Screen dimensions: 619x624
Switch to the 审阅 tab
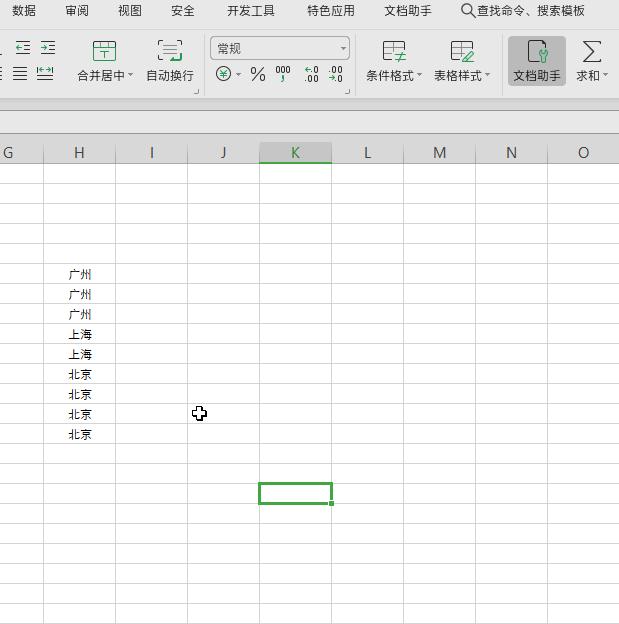click(77, 11)
